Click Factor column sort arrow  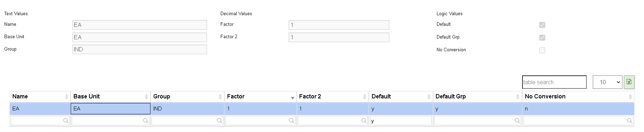293,98
